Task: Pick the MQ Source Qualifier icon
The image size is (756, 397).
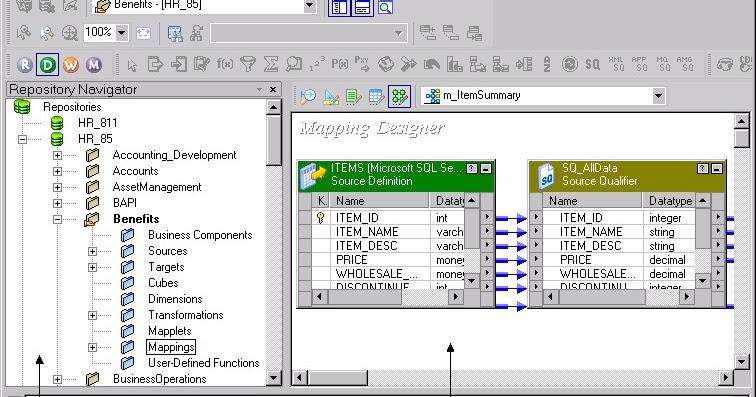Action: point(662,64)
